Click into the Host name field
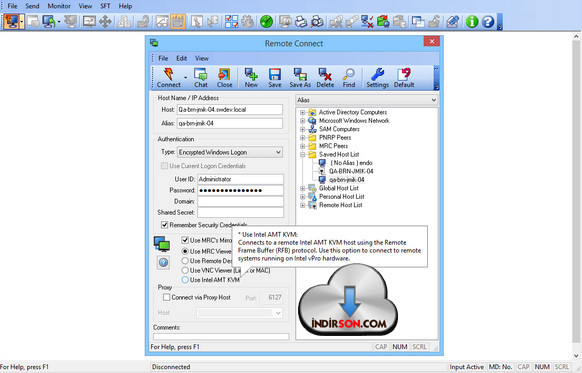The height and width of the screenshot is (373, 582). click(x=229, y=109)
